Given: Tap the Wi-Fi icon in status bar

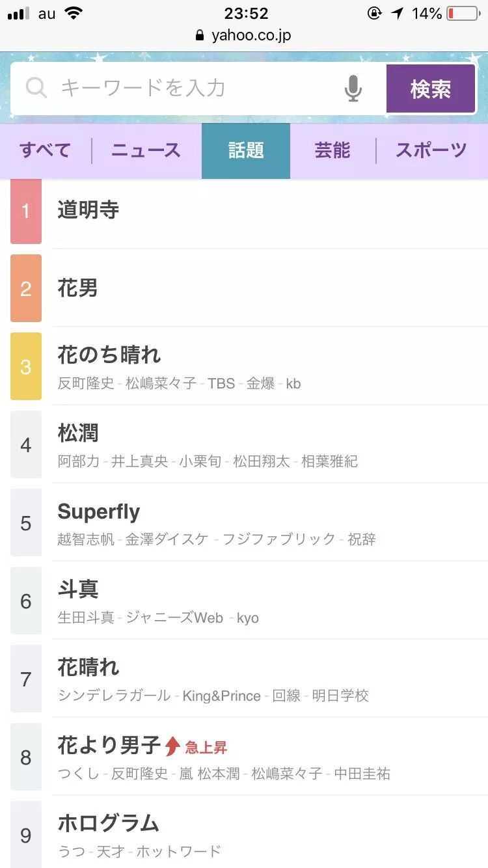Looking at the screenshot, I should click(x=74, y=14).
